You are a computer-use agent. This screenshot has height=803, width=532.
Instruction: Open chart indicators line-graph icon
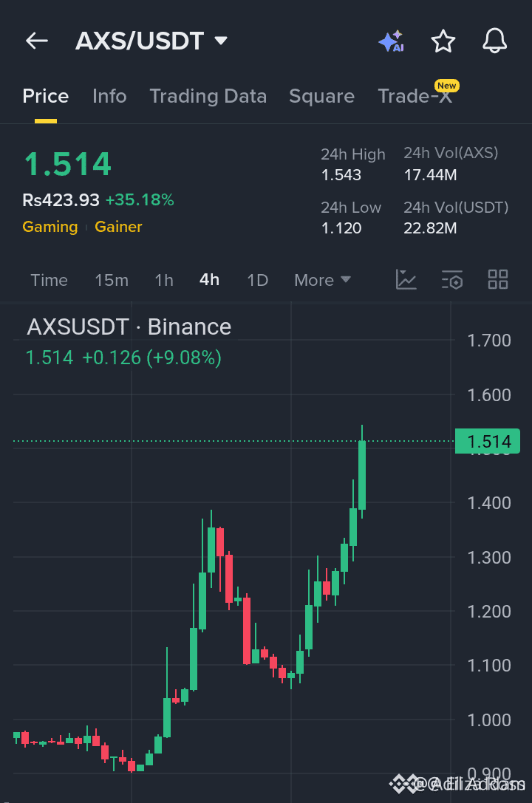(406, 280)
